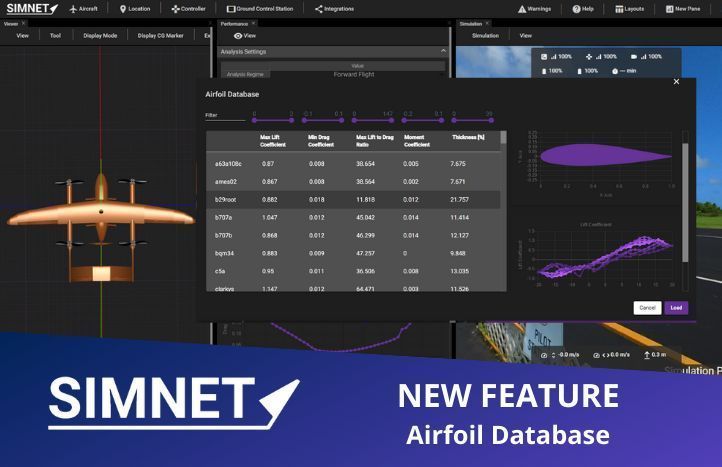Click the SIMNET logo in the top bar
Screen dimensions: 722x467
click(x=32, y=8)
